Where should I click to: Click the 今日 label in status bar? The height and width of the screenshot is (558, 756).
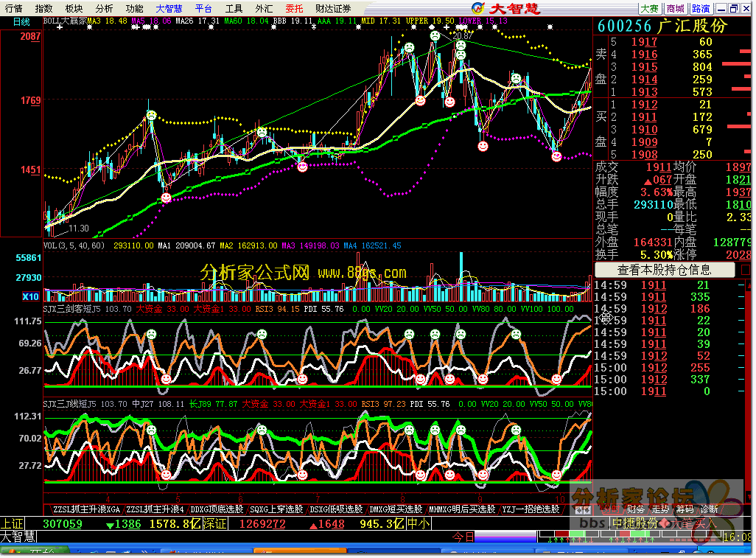[463, 537]
